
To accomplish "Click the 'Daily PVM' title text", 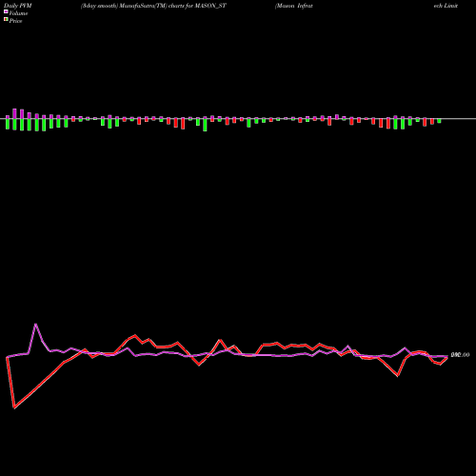I will (x=18, y=6).
